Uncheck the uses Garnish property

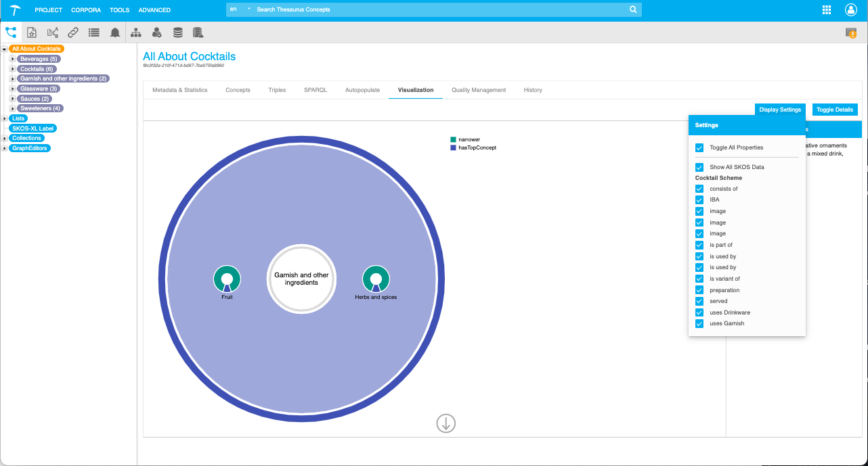[x=699, y=323]
